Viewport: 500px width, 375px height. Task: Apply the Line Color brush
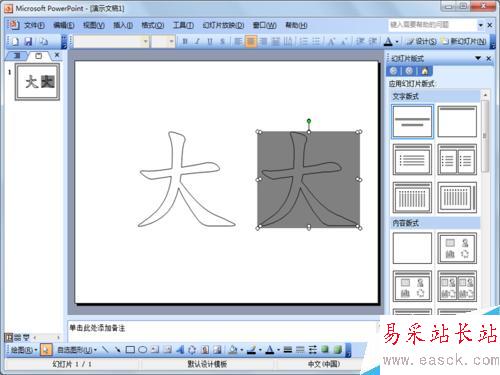[252, 350]
